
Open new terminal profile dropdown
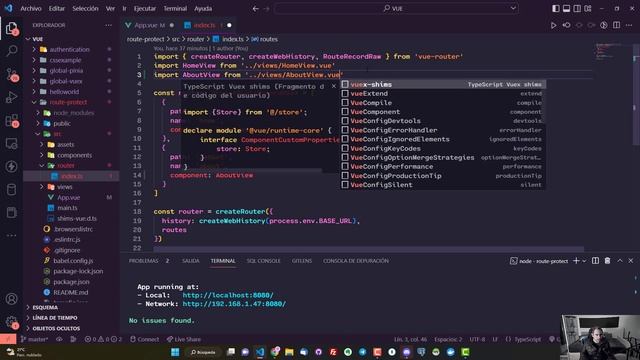click(584, 261)
